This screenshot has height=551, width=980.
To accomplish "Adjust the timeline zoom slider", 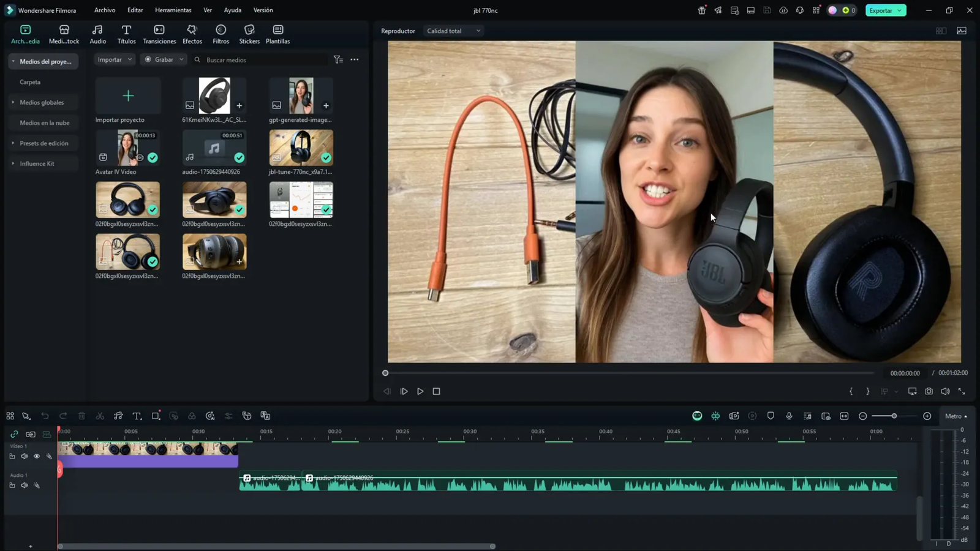I will point(894,416).
